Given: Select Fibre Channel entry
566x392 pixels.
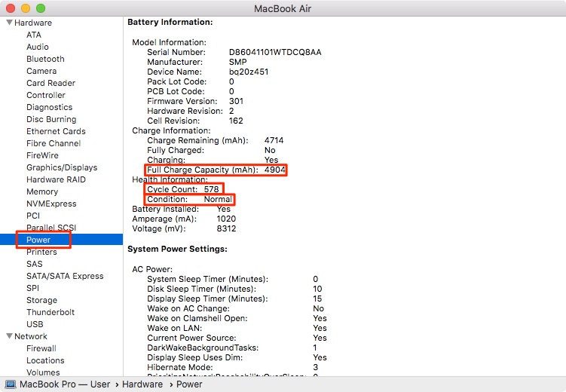Looking at the screenshot, I should pyautogui.click(x=54, y=143).
